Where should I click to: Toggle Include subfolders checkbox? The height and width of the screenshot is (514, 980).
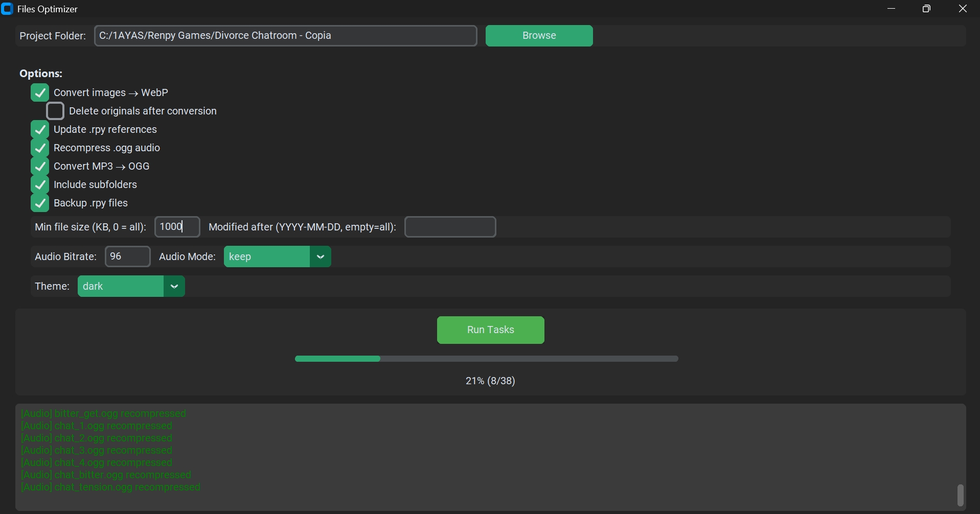pyautogui.click(x=40, y=185)
